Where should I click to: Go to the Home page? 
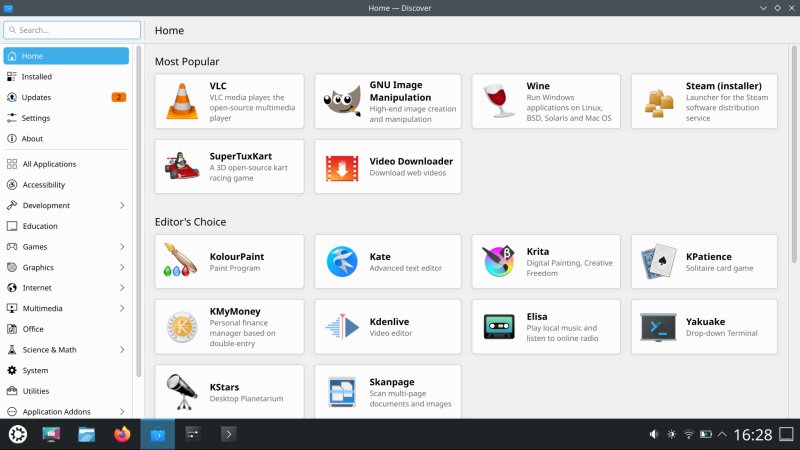click(x=66, y=56)
